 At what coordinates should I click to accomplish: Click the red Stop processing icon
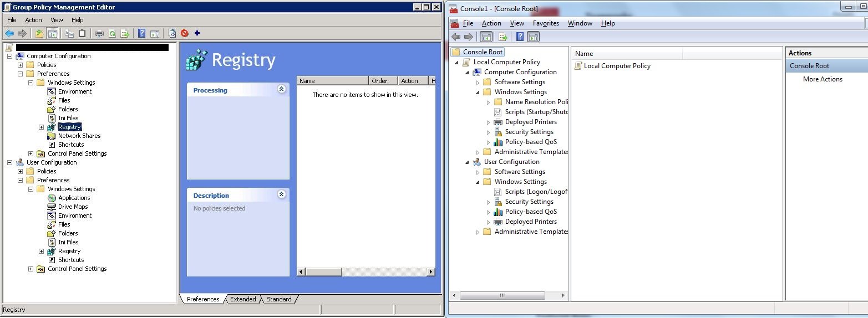click(184, 33)
